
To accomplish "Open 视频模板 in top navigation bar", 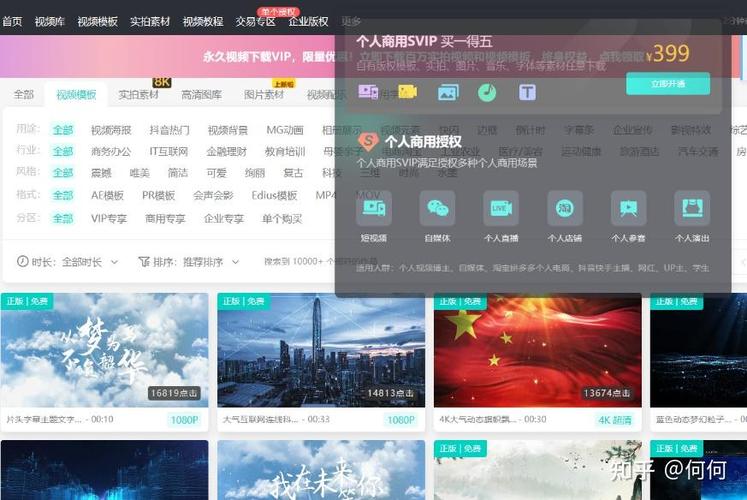I will click(97, 21).
